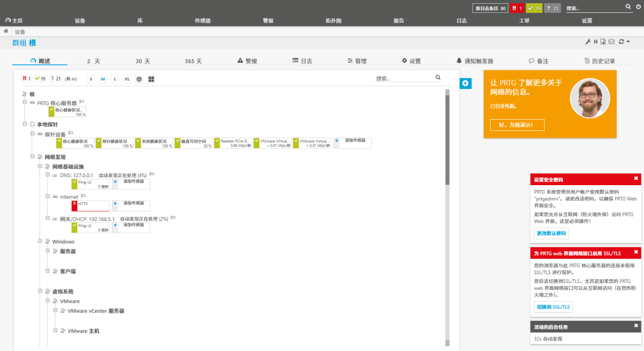Open the gear icon in the tree toolbar
The width and height of the screenshot is (644, 351).
(x=139, y=79)
